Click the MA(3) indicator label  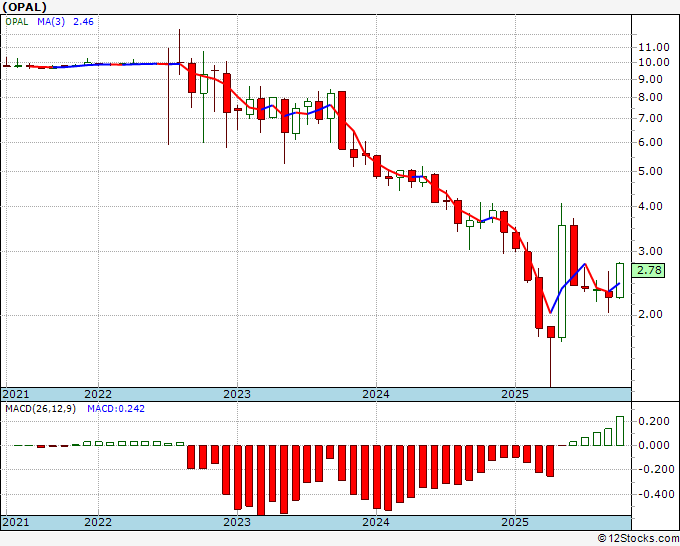click(51, 22)
